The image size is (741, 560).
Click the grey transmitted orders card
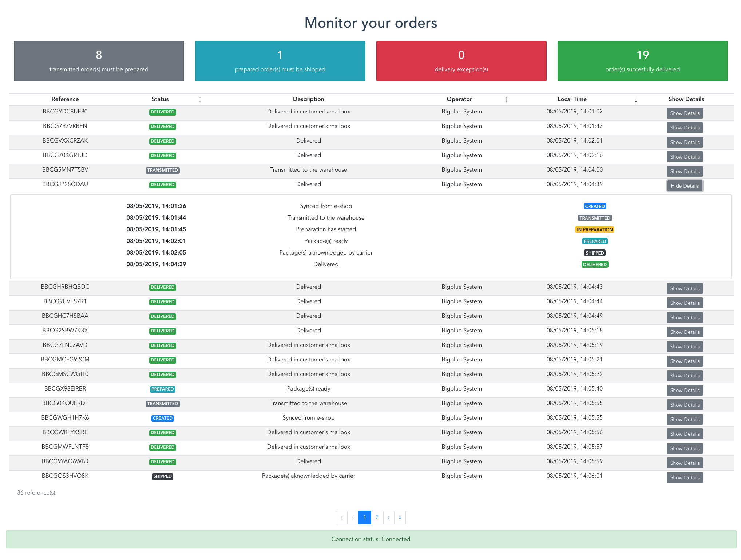[x=99, y=61]
